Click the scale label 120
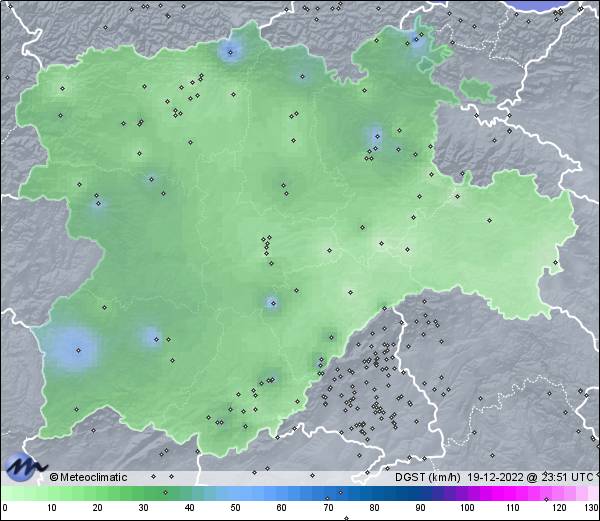 (559, 508)
